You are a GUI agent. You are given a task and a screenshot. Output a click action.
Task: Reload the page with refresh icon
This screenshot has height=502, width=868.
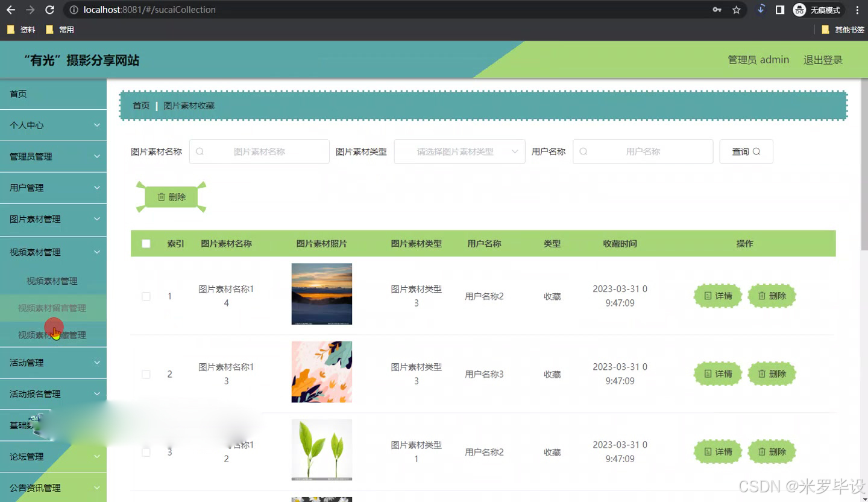point(49,10)
